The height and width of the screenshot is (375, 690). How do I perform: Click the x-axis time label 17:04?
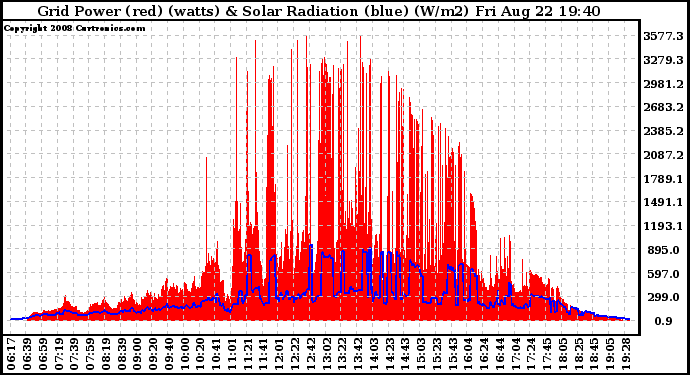tap(516, 354)
